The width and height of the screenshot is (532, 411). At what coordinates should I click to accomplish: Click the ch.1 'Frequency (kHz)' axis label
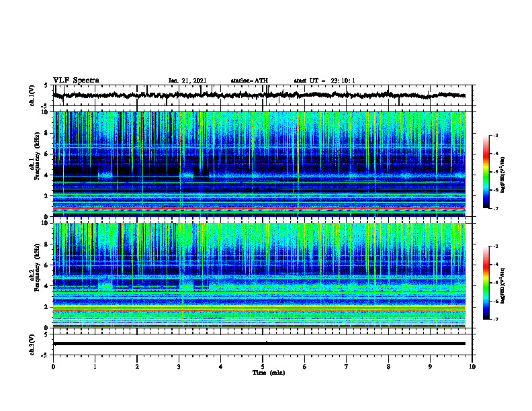coord(37,157)
